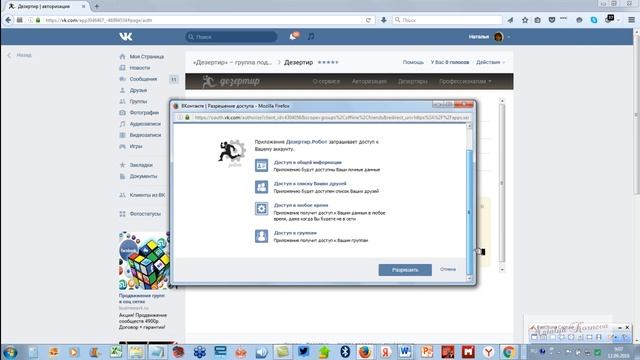
Task: Click the Дезертир | авторизация browser tab
Action: pos(45,6)
